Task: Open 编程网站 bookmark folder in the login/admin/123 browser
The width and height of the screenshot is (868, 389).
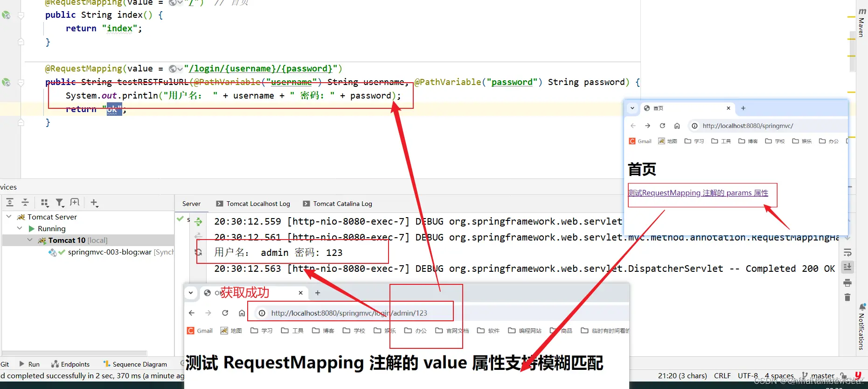Action: (525, 331)
